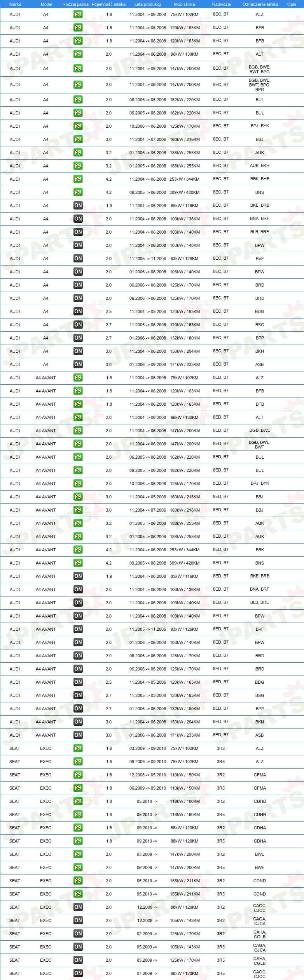
Task: Click ON diesel icon in Audi A4 sedan BNA, BRF row
Action: (x=78, y=219)
